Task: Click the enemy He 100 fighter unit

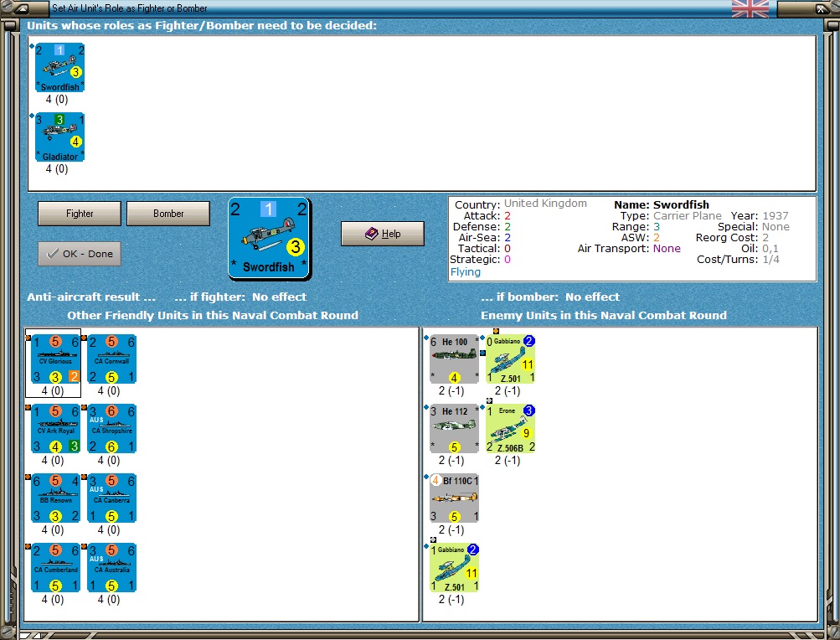Action: [454, 359]
